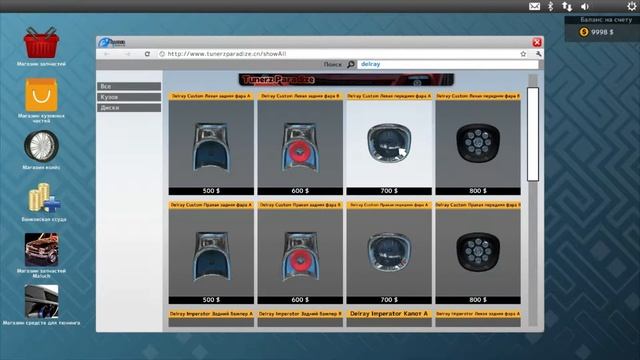Select Delray Custom left rear light B
640x360 pixels.
pos(300,144)
